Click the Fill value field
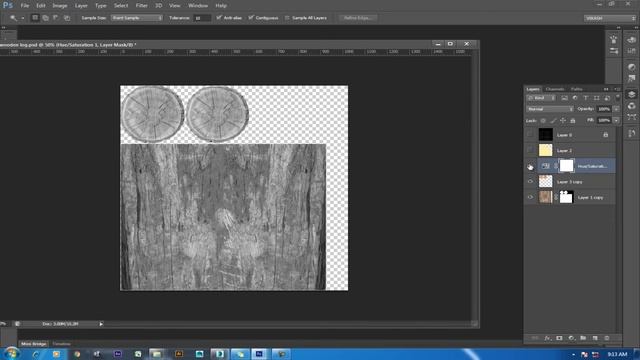 point(604,120)
